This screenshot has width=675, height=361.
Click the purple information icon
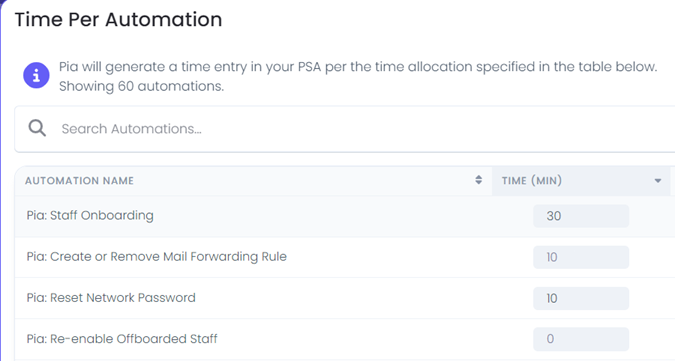(x=36, y=76)
